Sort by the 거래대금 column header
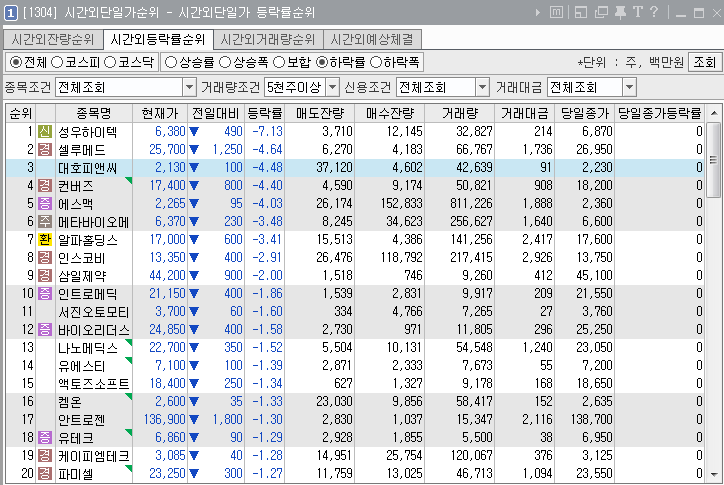Screen dimensions: 724x485 525,113
